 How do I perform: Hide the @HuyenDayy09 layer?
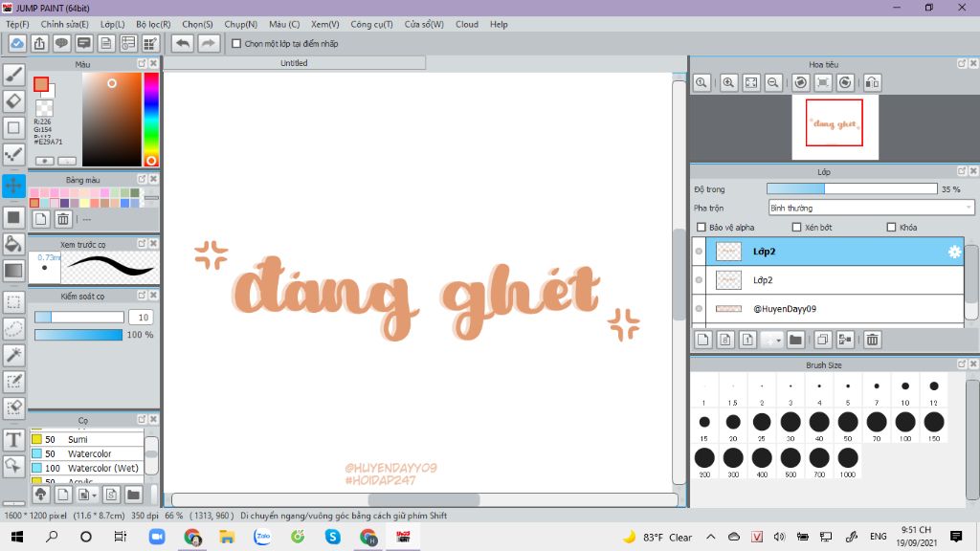pyautogui.click(x=699, y=309)
